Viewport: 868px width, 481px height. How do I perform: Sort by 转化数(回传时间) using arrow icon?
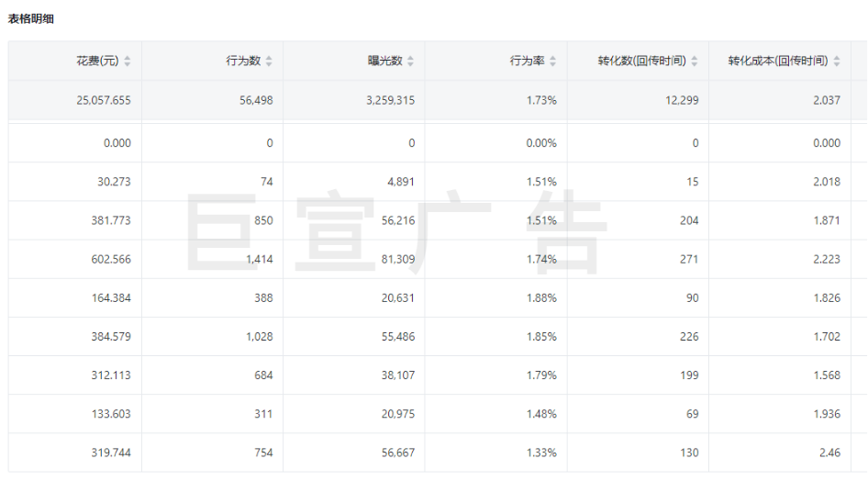click(695, 62)
